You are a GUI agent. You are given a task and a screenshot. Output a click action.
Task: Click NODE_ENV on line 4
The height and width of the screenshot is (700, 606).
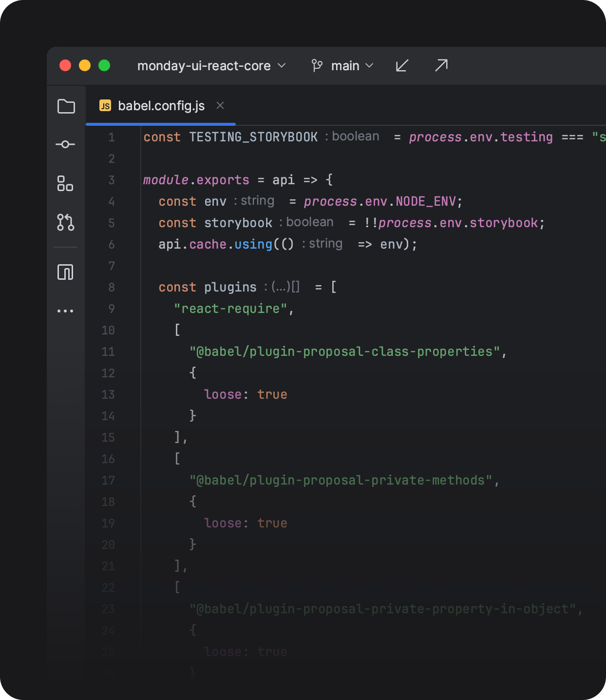pyautogui.click(x=426, y=201)
